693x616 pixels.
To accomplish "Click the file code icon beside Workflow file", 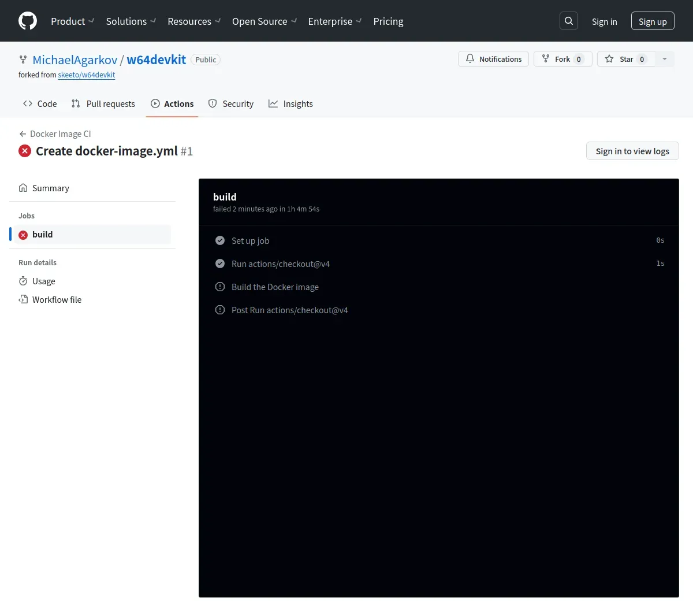I will tap(23, 299).
